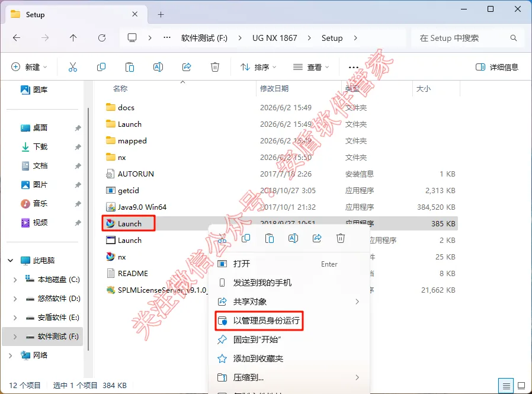Open the View dropdown menu
The width and height of the screenshot is (532, 394).
[x=311, y=67]
